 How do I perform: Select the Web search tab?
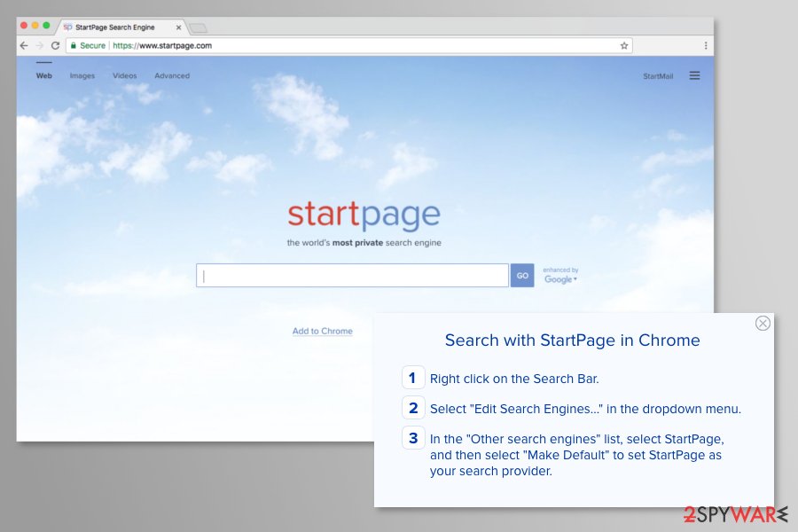(x=43, y=76)
